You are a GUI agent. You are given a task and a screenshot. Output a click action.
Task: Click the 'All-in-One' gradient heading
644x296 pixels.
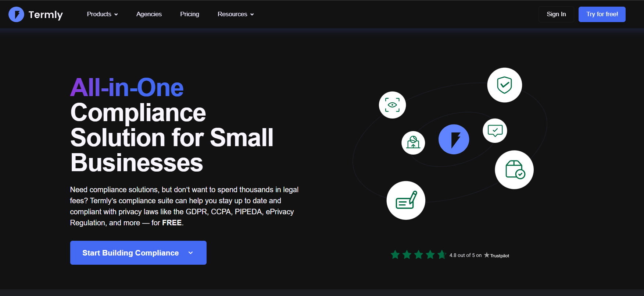127,88
